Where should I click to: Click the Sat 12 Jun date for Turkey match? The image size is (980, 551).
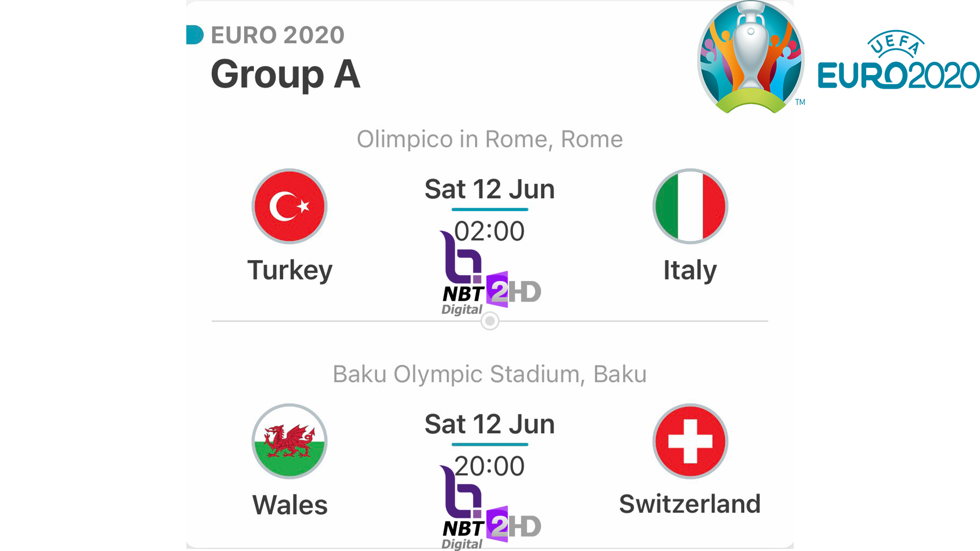pos(489,189)
